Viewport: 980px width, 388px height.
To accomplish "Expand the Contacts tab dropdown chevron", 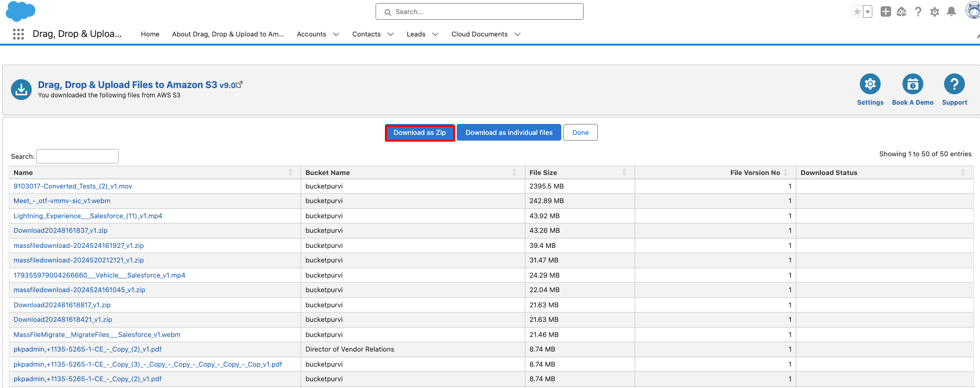I will (391, 34).
